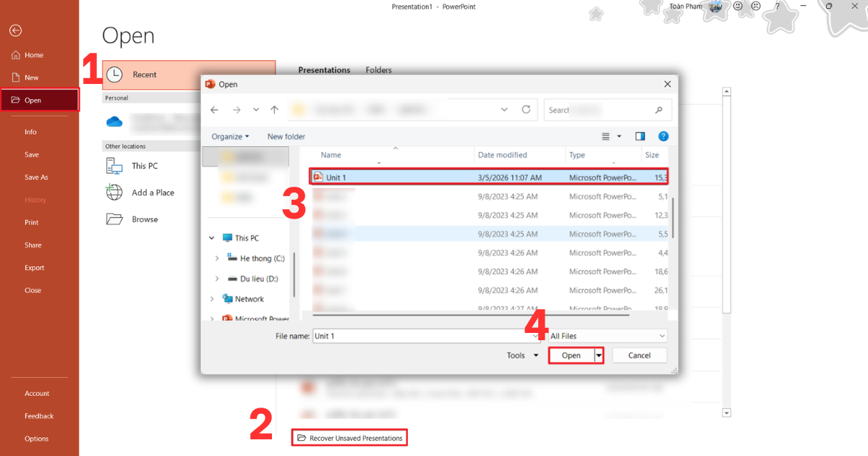Toggle the preview pane in the dialog

click(639, 136)
